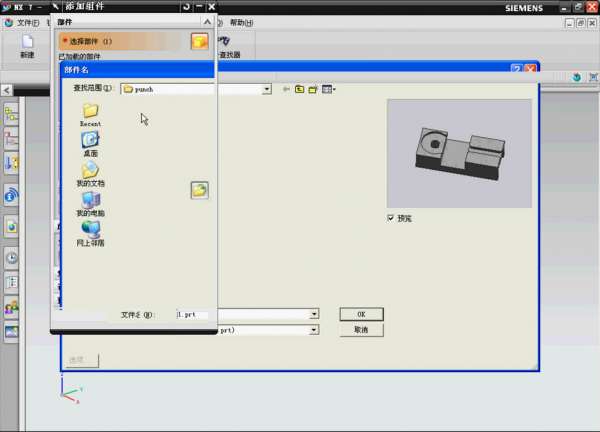Screen dimensions: 600x432
Task: Collapse the 部件 section chevron
Action: point(207,22)
